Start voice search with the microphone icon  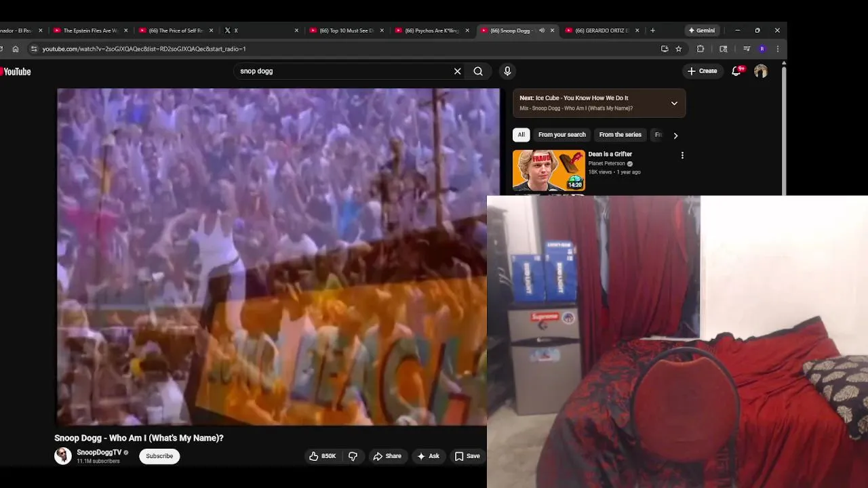tap(507, 71)
